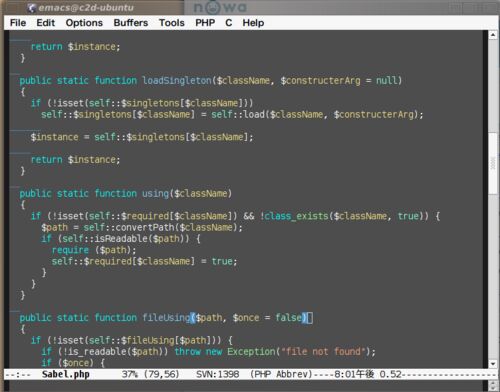Screen dimensions: 500x392
Task: Open the PHP mode menu
Action: (x=205, y=23)
